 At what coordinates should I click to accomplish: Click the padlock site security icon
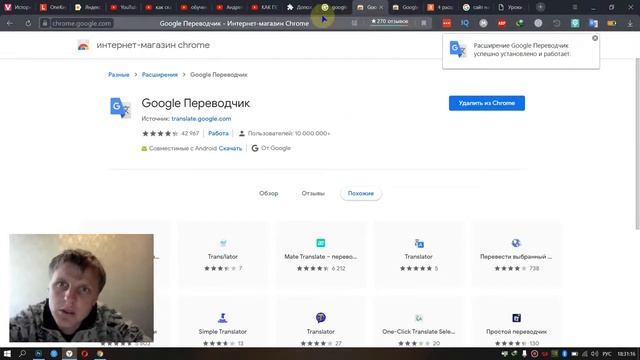[x=45, y=24]
